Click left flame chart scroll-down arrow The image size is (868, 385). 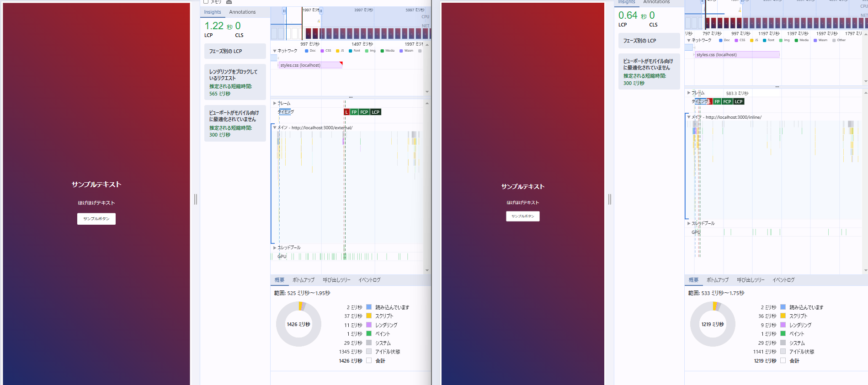pyautogui.click(x=427, y=270)
